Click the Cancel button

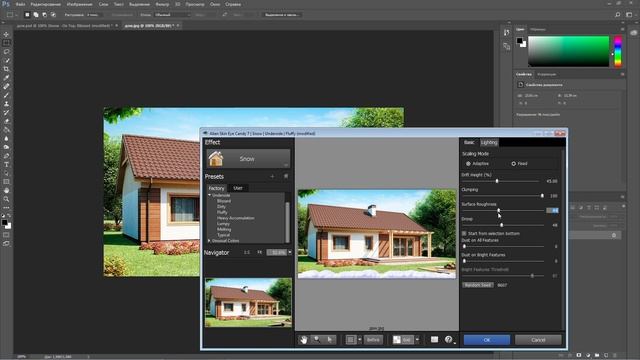click(x=538, y=340)
